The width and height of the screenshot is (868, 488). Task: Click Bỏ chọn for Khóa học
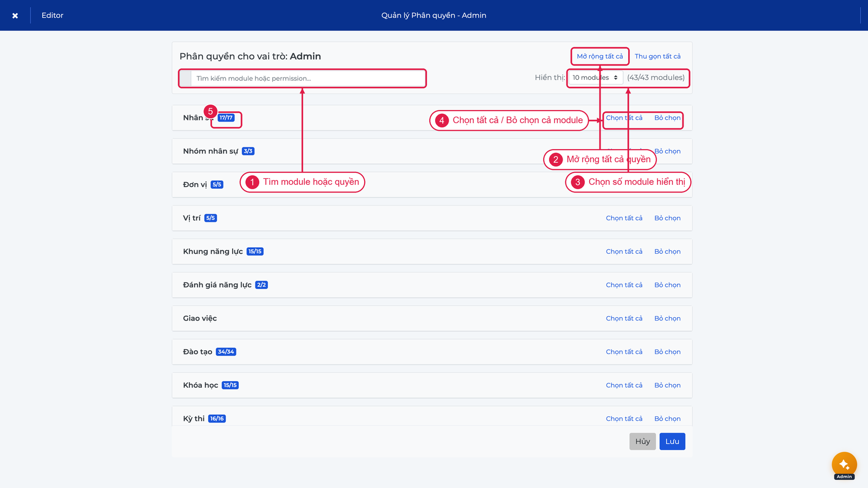coord(667,386)
